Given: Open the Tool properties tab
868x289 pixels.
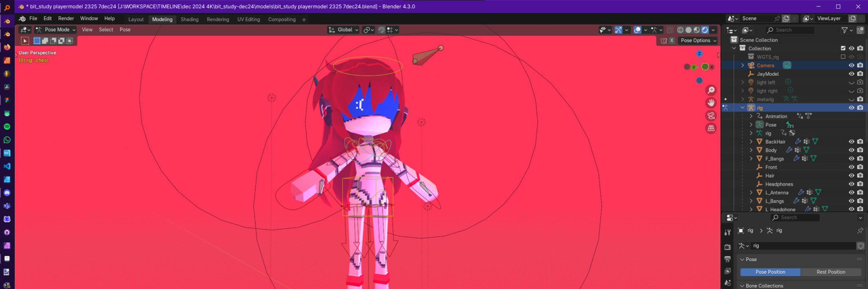Looking at the screenshot, I should pyautogui.click(x=727, y=232).
